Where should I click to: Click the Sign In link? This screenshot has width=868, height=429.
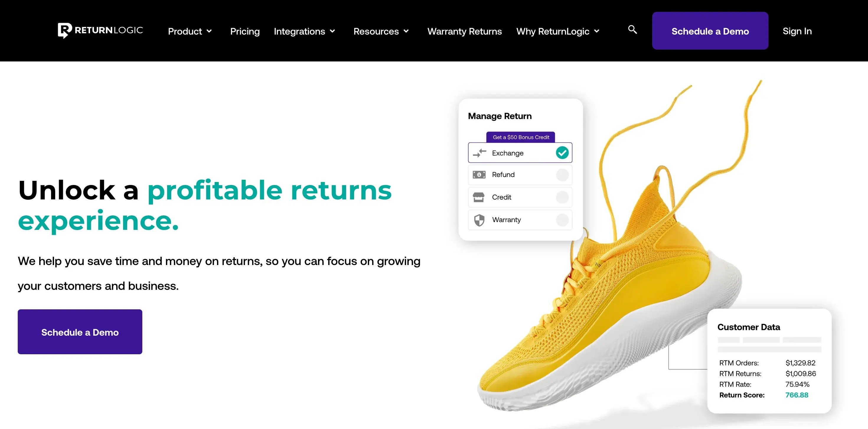[x=797, y=31]
